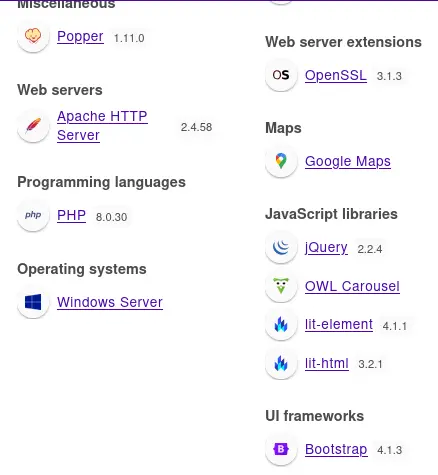Click the OpenSSL logo icon
This screenshot has width=438, height=475.
pos(281,75)
